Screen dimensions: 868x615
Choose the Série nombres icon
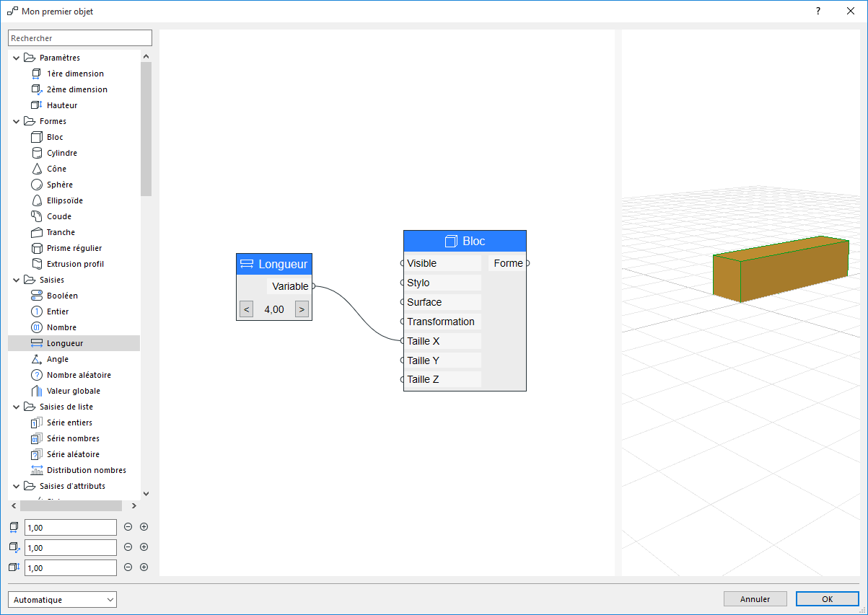point(37,438)
